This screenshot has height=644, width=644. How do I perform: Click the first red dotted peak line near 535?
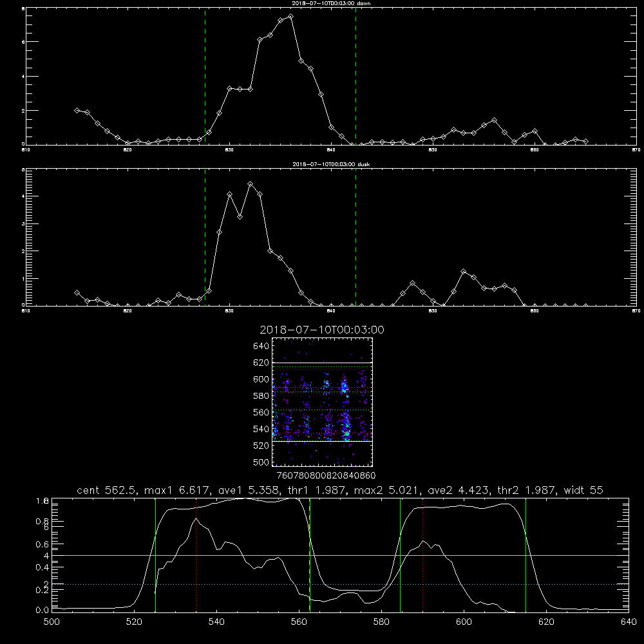tap(196, 555)
